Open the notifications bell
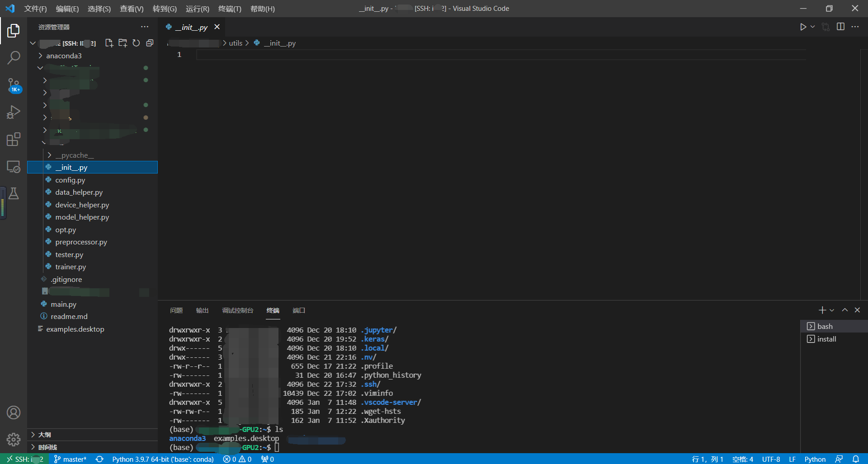The image size is (868, 464). [856, 459]
